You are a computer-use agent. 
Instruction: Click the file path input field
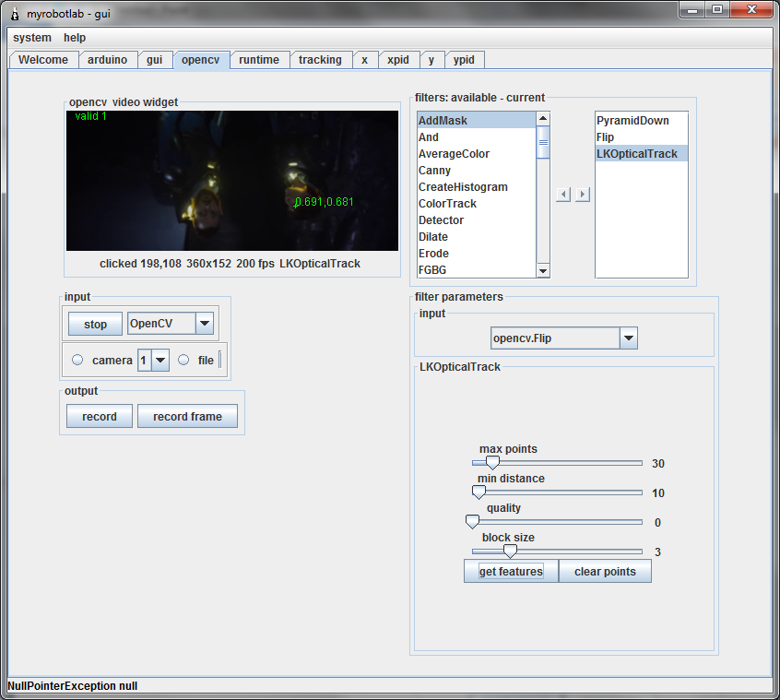tap(219, 361)
